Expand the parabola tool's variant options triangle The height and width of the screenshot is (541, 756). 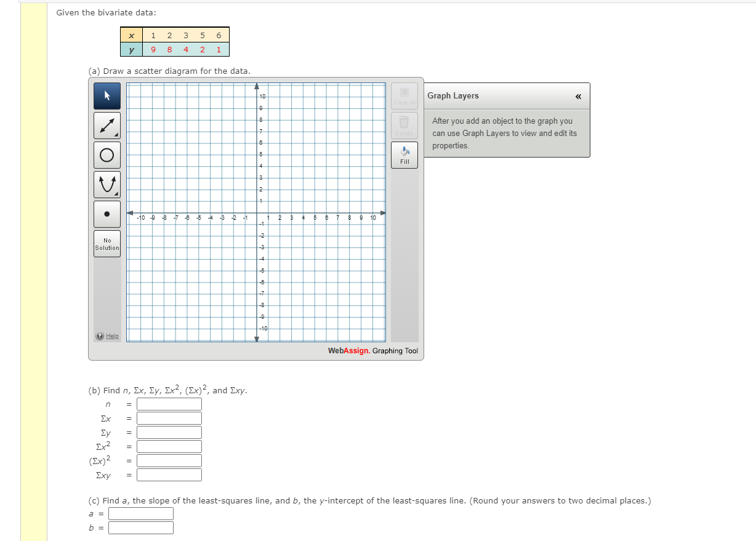tap(115, 193)
